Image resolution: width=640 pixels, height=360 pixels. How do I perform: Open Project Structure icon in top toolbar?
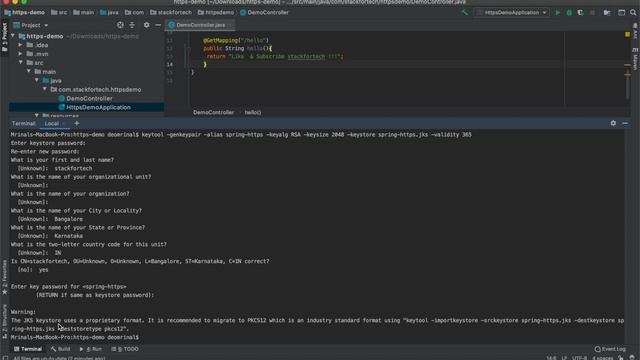coord(607,13)
